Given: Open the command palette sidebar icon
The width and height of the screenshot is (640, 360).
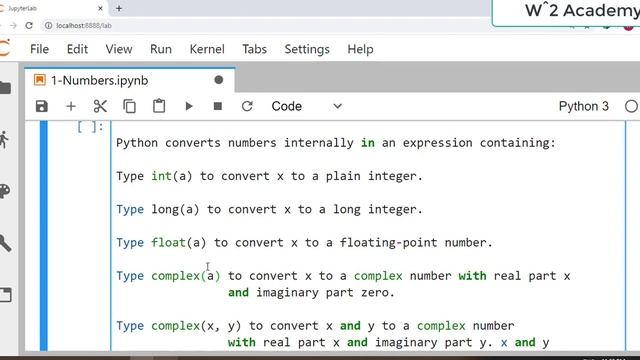Looking at the screenshot, I should (5, 191).
